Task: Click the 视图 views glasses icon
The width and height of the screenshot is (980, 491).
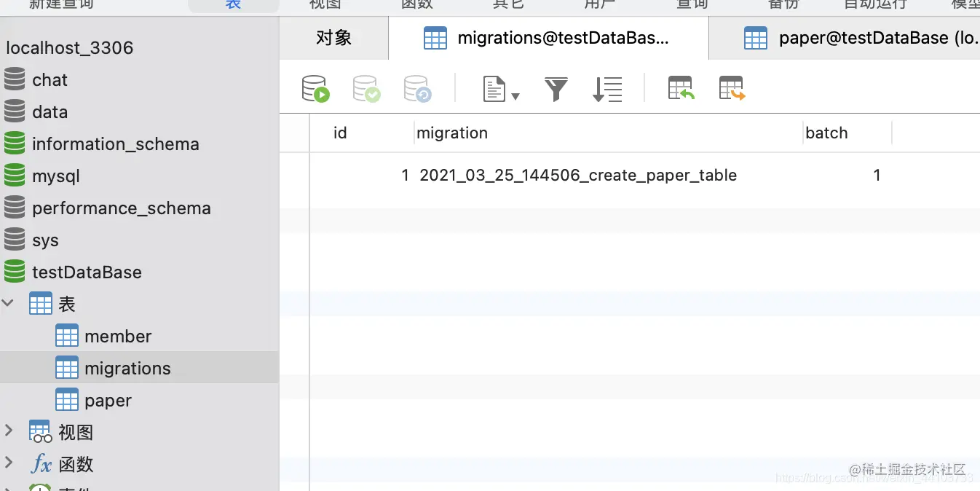Action: [41, 431]
